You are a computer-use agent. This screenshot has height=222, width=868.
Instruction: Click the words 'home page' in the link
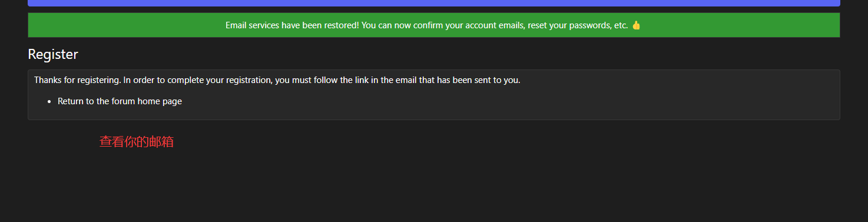[160, 101]
